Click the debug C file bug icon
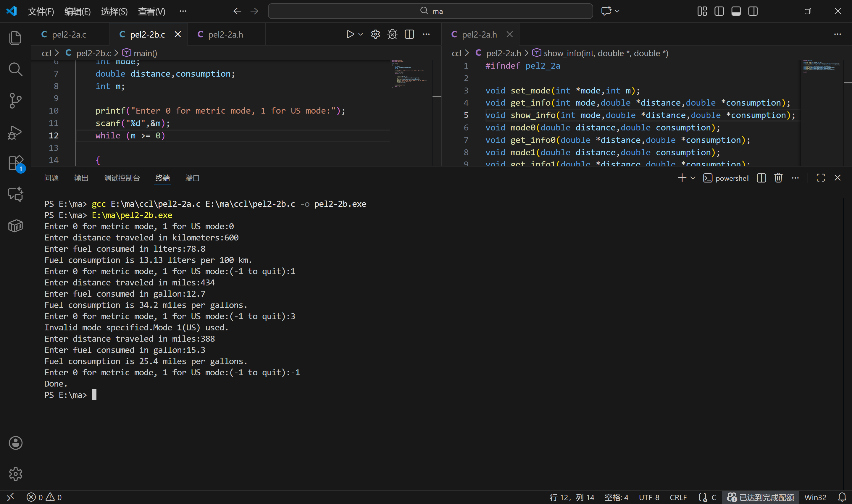Viewport: 852px width, 504px height. tap(392, 34)
